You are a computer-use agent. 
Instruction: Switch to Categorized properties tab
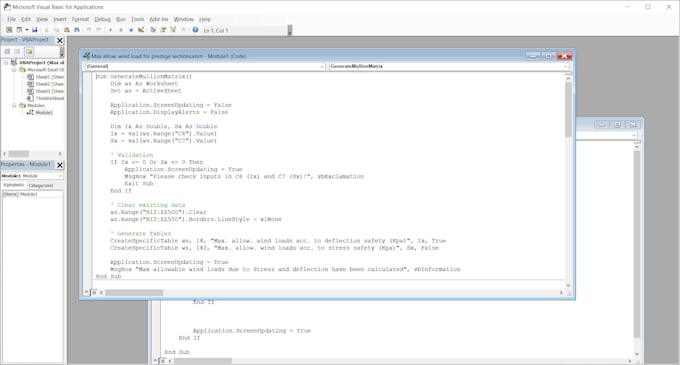(41, 186)
